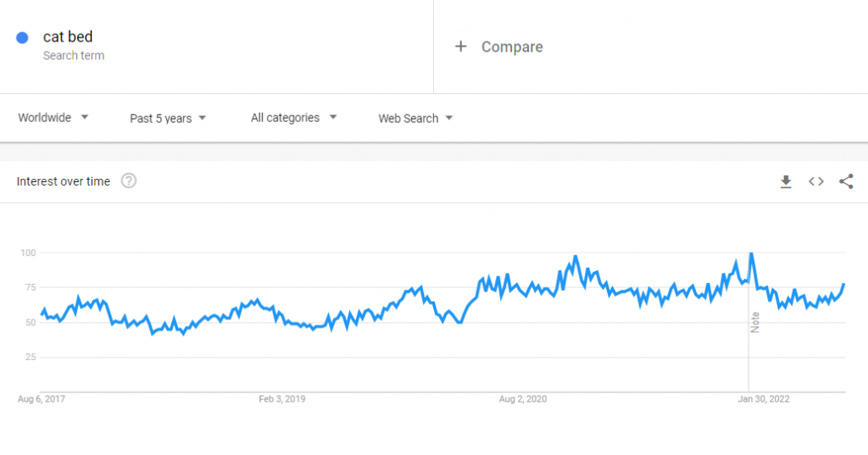Click the Search term subtitle label
This screenshot has width=868, height=455.
(x=74, y=56)
